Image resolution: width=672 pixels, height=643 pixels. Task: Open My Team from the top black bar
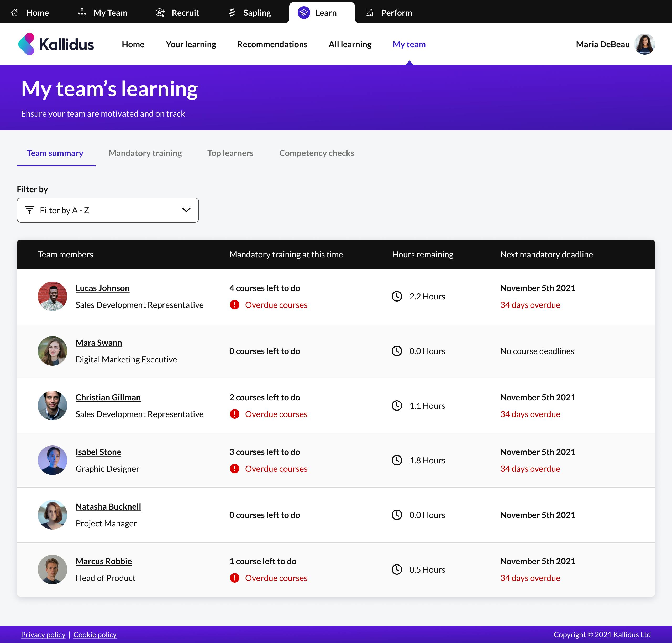82,12
